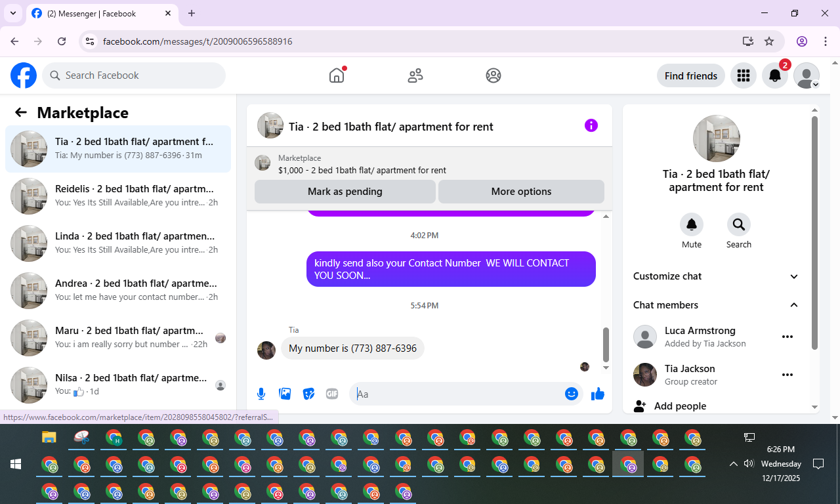Open the Chrome profile icon
840x504 pixels.
pyautogui.click(x=802, y=41)
